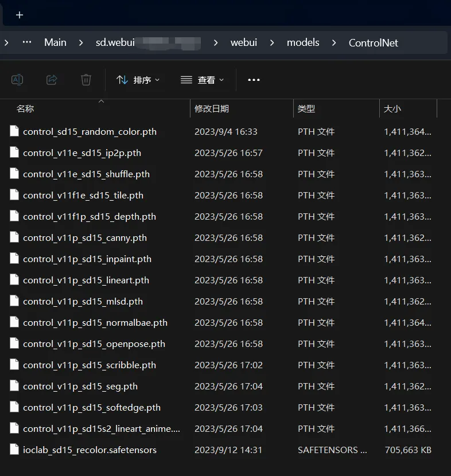Click file icon of ioclab_sd15_recolor.safetensors
Viewport: 451px width, 476px height.
coord(14,450)
